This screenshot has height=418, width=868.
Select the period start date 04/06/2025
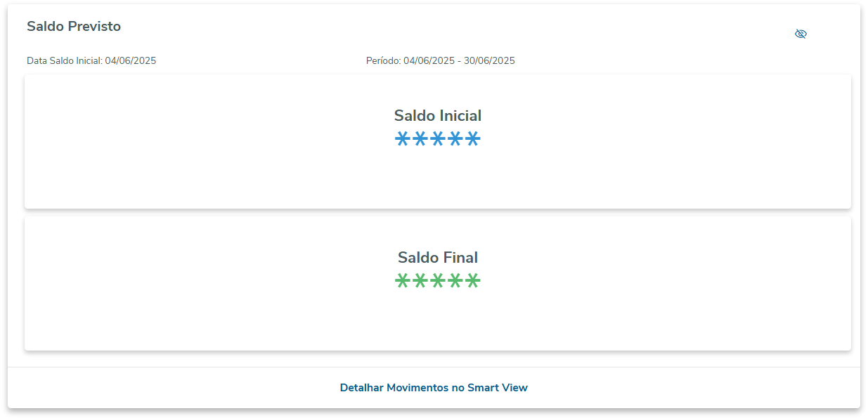click(429, 61)
